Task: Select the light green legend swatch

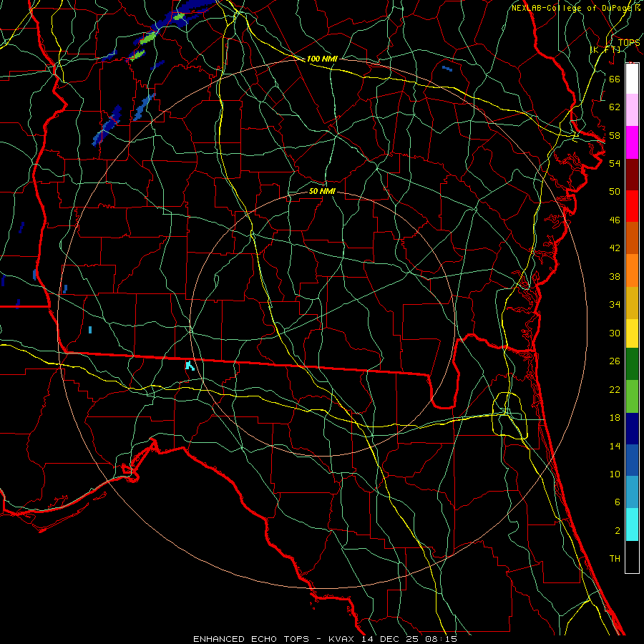Action: tap(632, 396)
